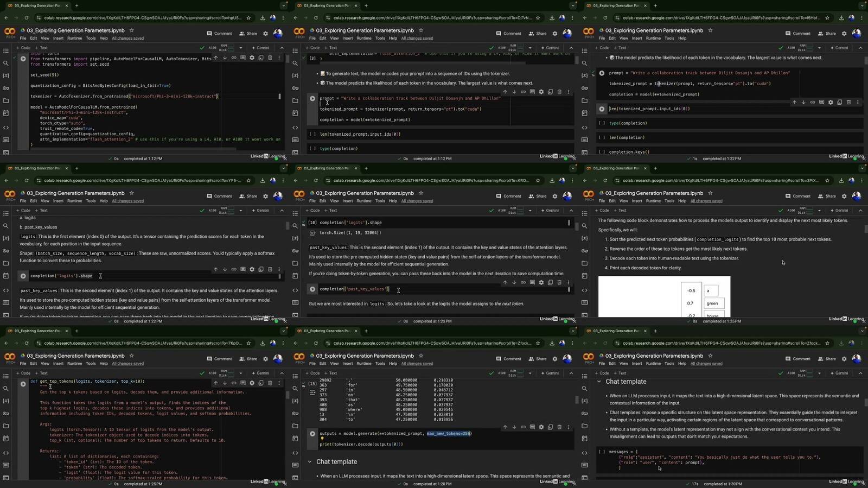Bookmark page star in torch.Size window address bar
The height and width of the screenshot is (488, 868).
point(538,180)
